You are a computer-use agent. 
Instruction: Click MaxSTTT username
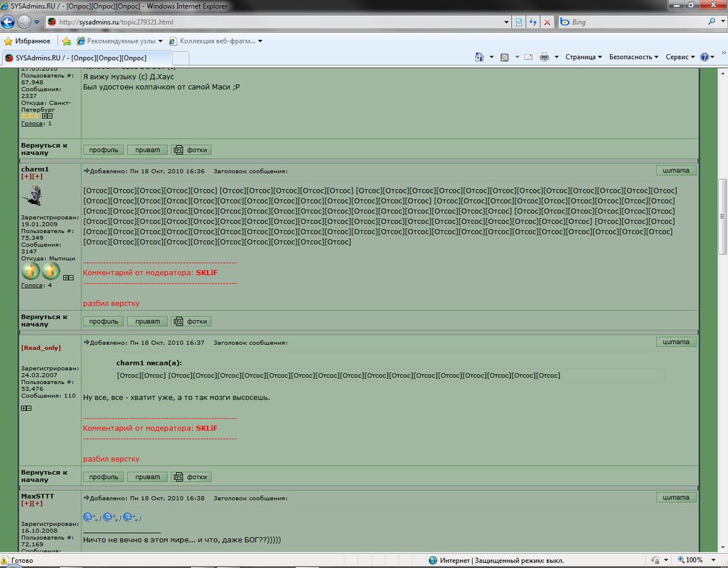pos(38,496)
